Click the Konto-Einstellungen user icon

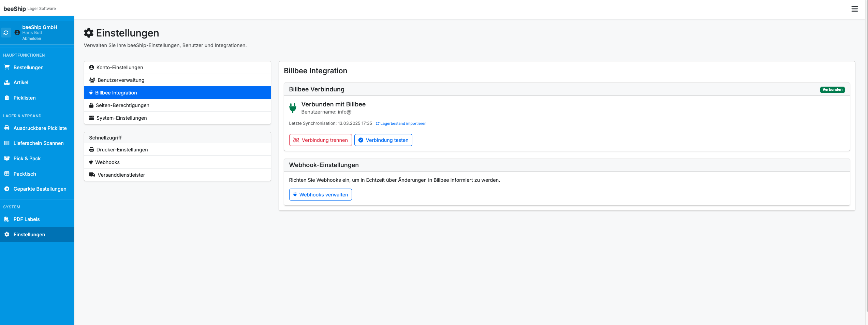tap(91, 68)
